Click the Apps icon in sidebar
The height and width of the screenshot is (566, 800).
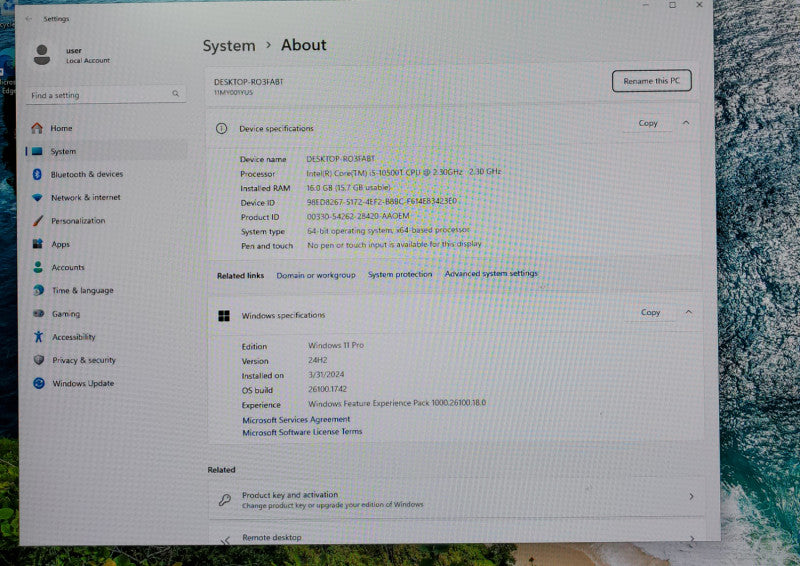(x=38, y=244)
